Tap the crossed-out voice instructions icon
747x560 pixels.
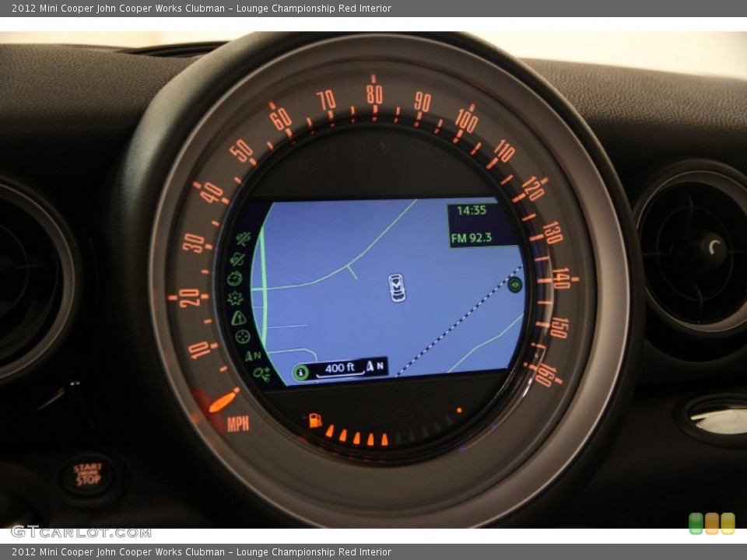click(237, 259)
